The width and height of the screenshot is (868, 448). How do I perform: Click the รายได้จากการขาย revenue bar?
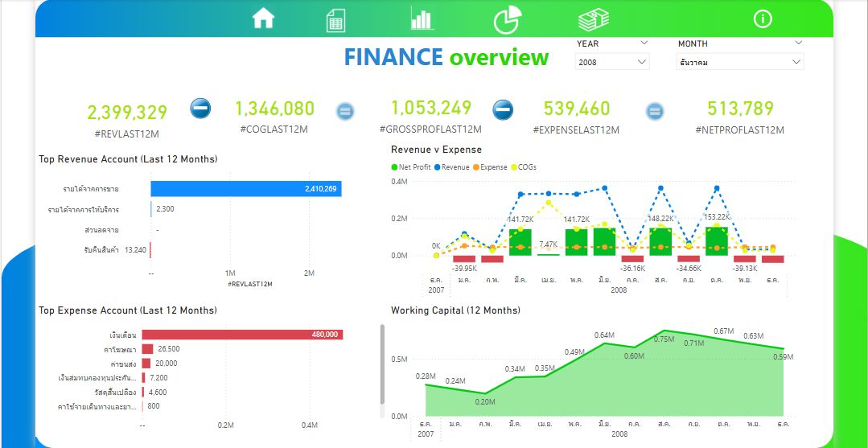click(245, 188)
